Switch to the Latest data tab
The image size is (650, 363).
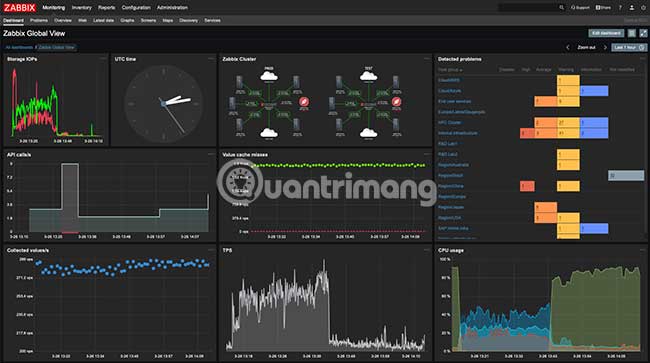pos(103,20)
